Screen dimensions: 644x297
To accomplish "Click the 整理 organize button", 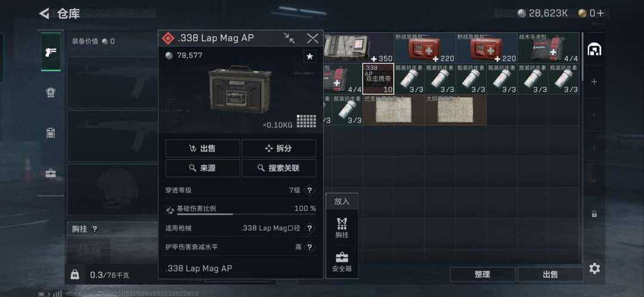I will [482, 274].
